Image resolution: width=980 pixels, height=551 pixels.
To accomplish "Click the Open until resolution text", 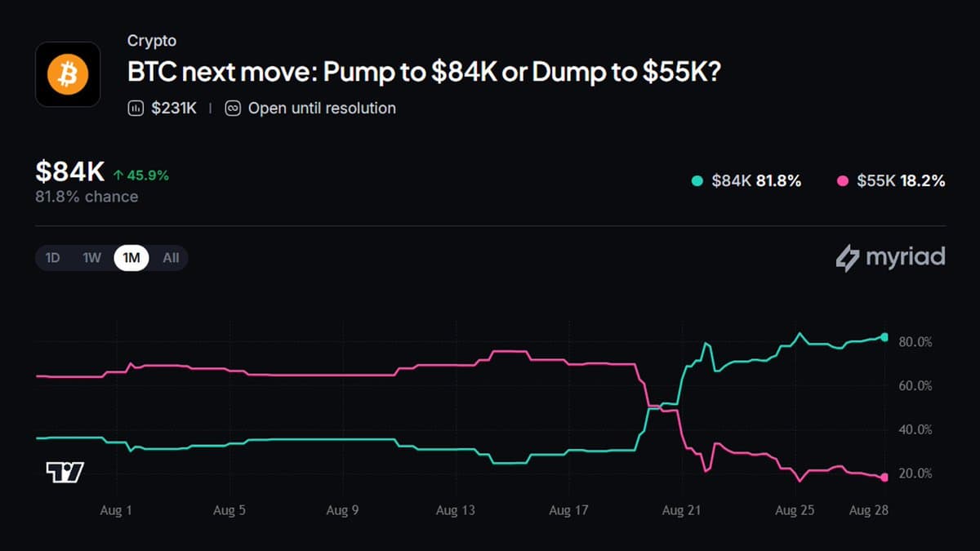I will click(322, 108).
